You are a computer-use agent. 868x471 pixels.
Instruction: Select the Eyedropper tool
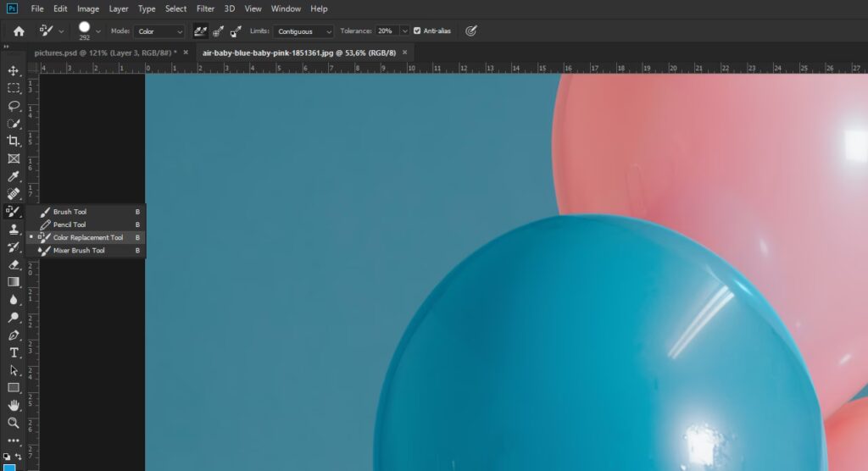(14, 176)
